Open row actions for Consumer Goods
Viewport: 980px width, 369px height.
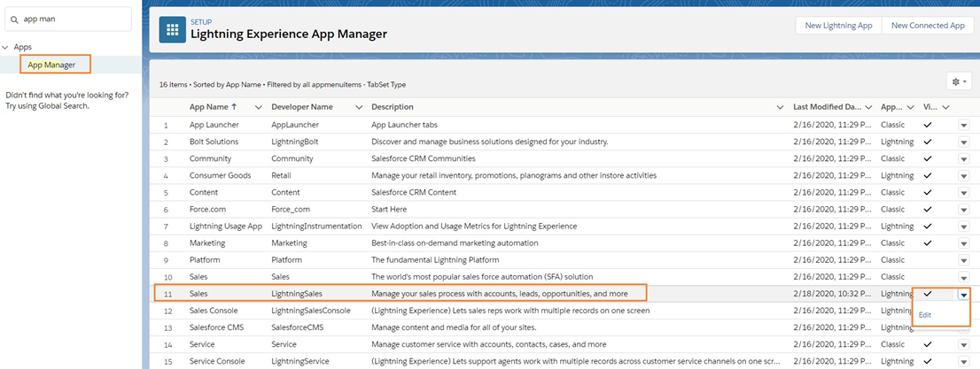coord(964,176)
